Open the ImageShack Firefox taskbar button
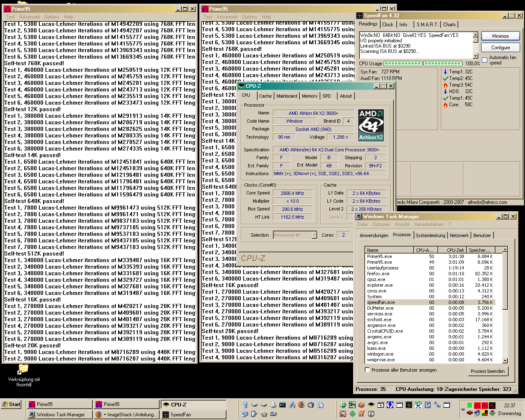This screenshot has width=525, height=420. pos(127,415)
